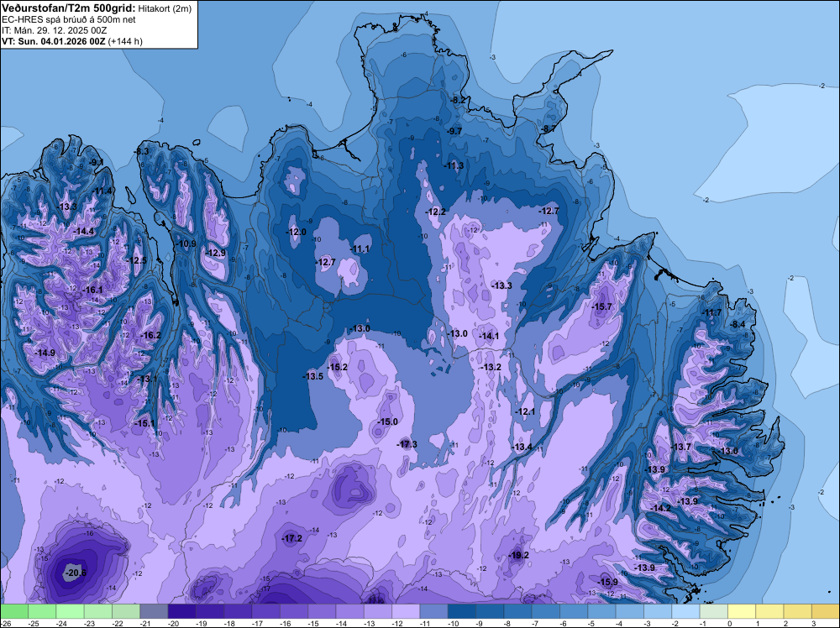Viewport: 840px width, 628px height.
Task: Select the -11.4 temperature label
Action: click(102, 191)
